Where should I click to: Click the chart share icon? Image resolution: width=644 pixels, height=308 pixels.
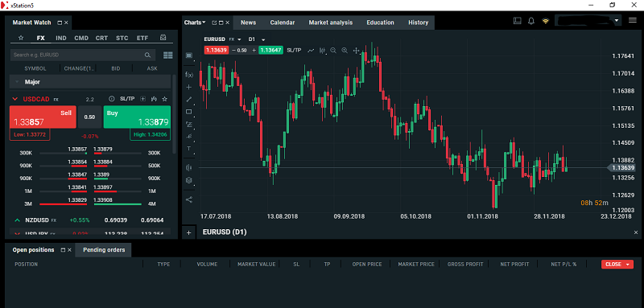coord(189,199)
